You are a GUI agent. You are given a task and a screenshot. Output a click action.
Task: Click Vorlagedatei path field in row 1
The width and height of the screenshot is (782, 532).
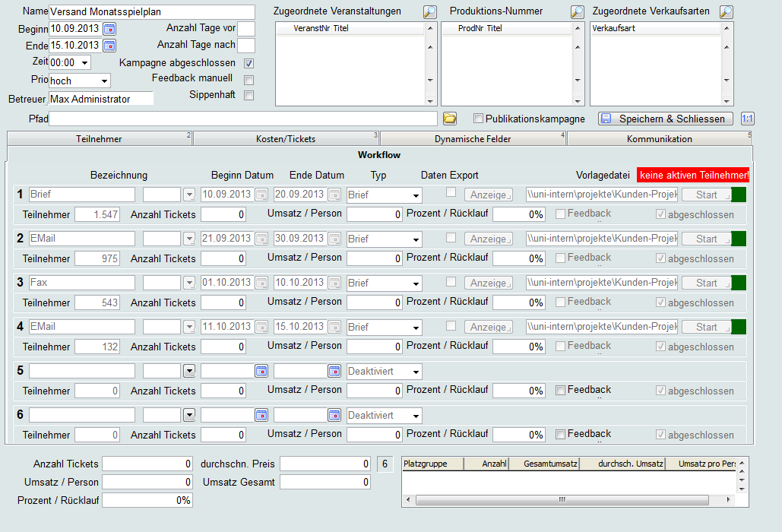(602, 195)
